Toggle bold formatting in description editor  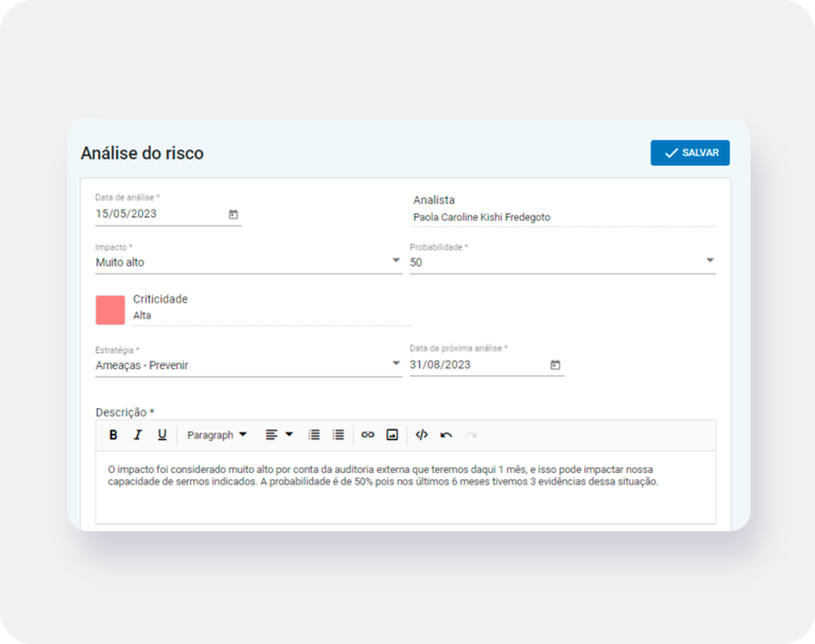click(x=113, y=435)
